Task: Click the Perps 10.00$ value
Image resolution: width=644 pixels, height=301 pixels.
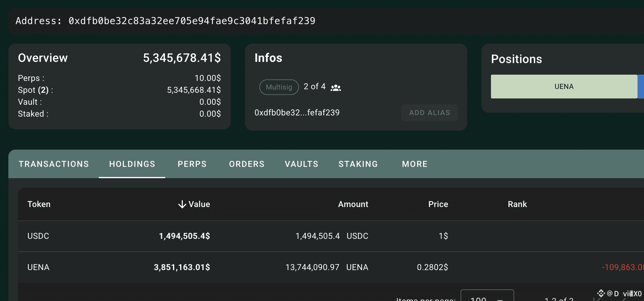Action: click(208, 78)
